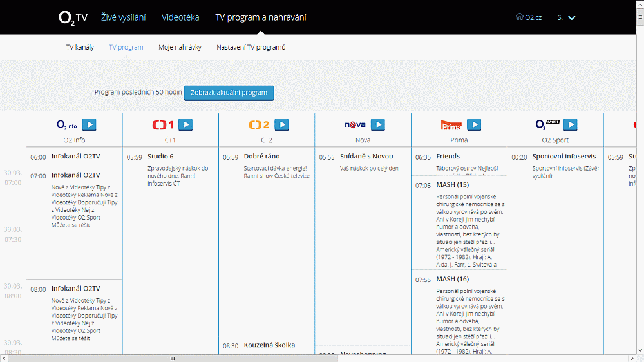Open the O2.cz home link
Image resolution: width=644 pixels, height=362 pixels.
529,17
